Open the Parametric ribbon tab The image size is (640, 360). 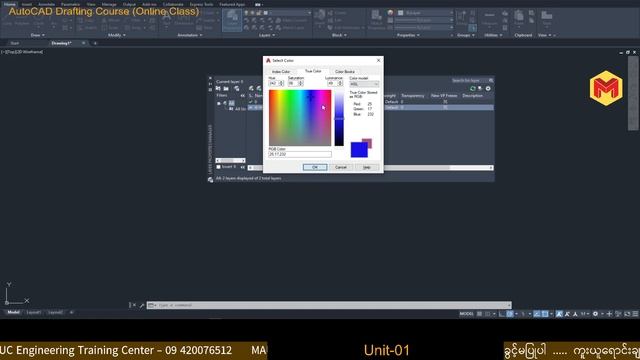point(70,4)
